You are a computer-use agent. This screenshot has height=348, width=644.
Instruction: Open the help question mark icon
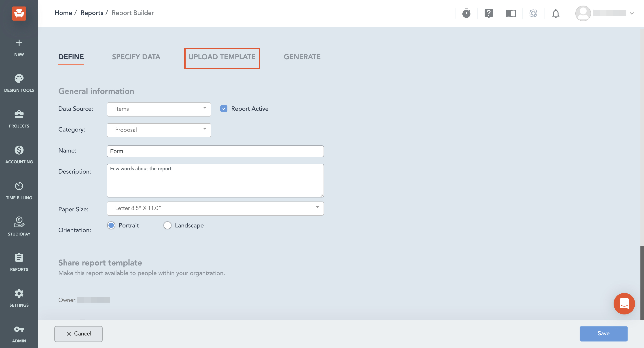coord(489,13)
